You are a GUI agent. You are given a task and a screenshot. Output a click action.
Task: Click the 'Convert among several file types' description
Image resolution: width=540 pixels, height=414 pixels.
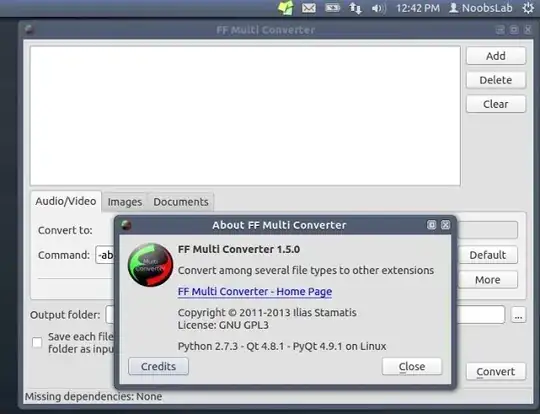[x=306, y=270]
